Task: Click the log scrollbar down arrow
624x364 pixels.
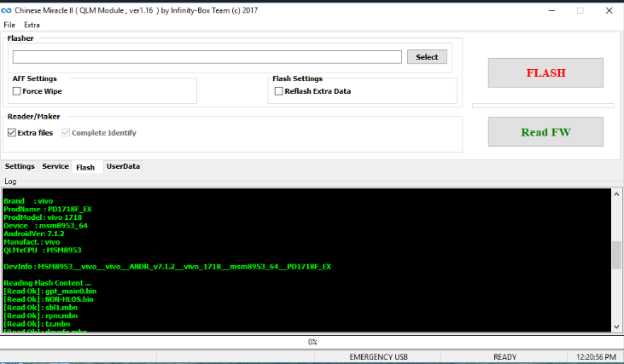Action: coord(616,326)
